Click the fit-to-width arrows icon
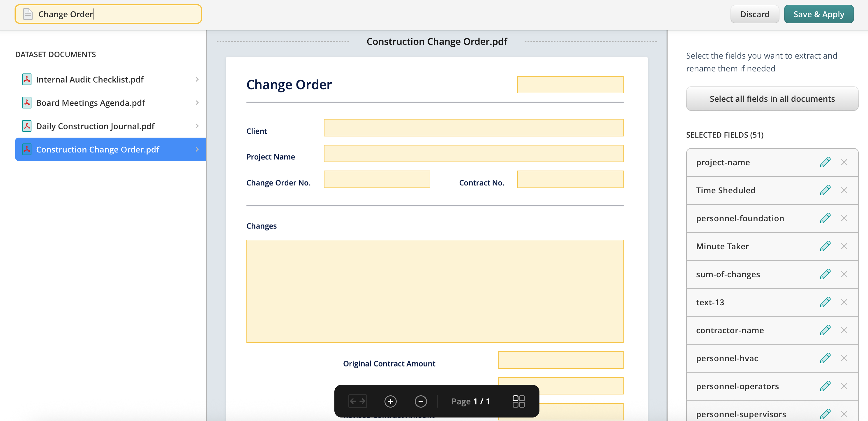The height and width of the screenshot is (421, 868). [x=357, y=401]
